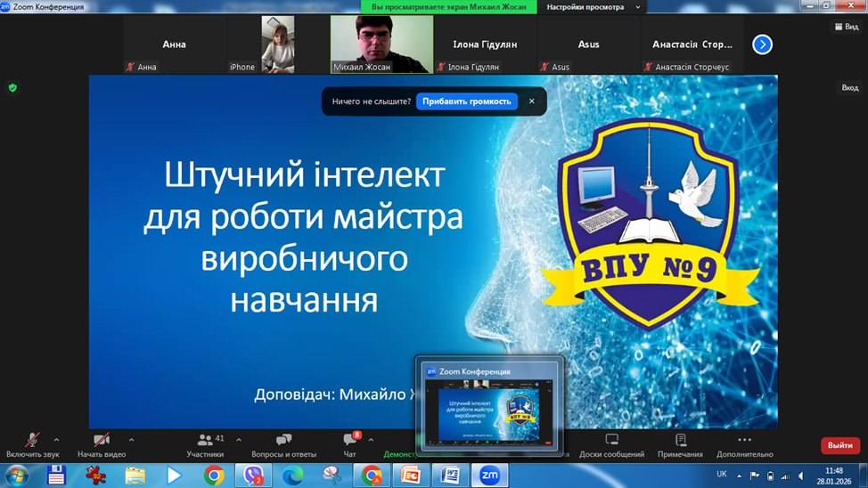Click green encryption shield icon

click(x=12, y=87)
